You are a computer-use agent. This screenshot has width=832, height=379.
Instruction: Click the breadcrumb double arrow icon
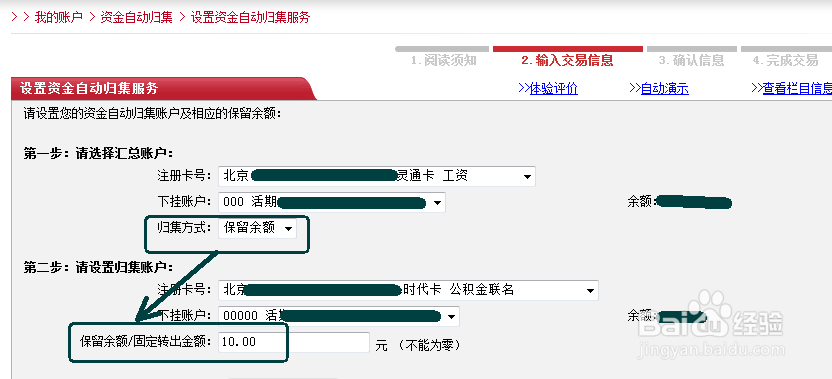(20, 17)
